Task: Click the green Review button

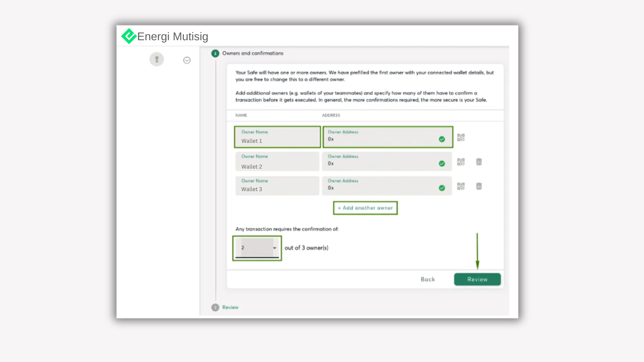Action: tap(477, 279)
